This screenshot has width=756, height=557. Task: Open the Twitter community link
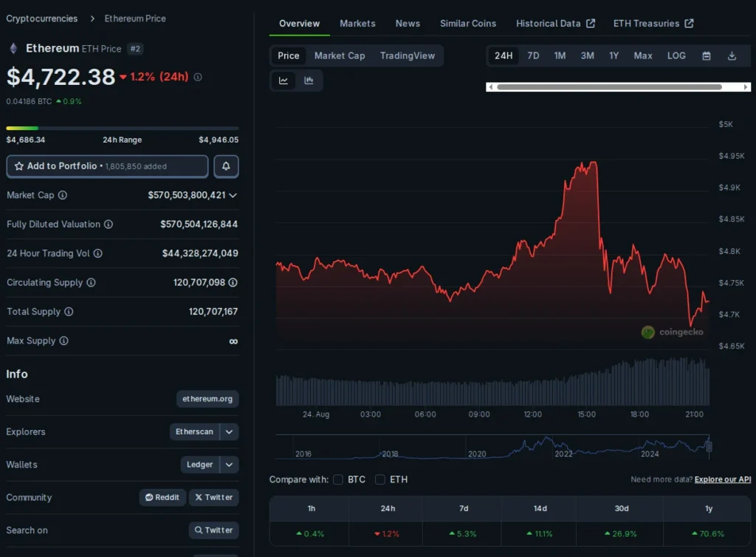[213, 497]
